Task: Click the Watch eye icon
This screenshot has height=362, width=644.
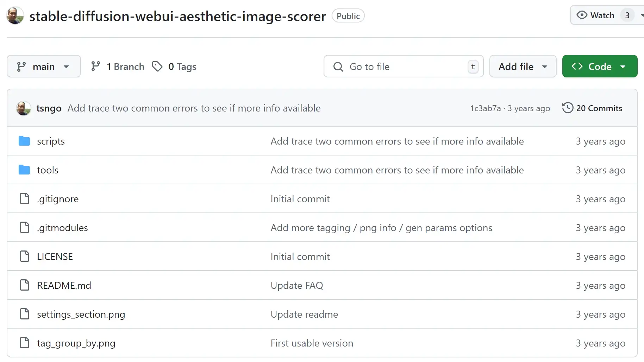Action: click(582, 15)
